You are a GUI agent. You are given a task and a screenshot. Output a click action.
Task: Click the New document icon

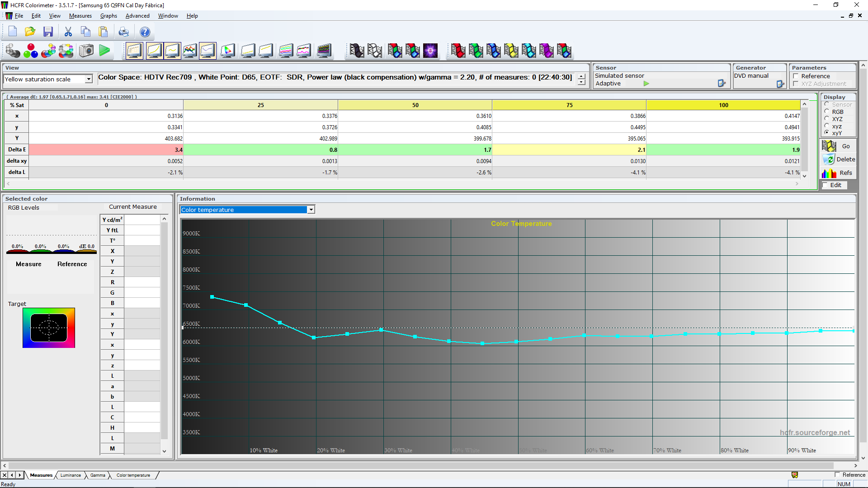coord(13,32)
